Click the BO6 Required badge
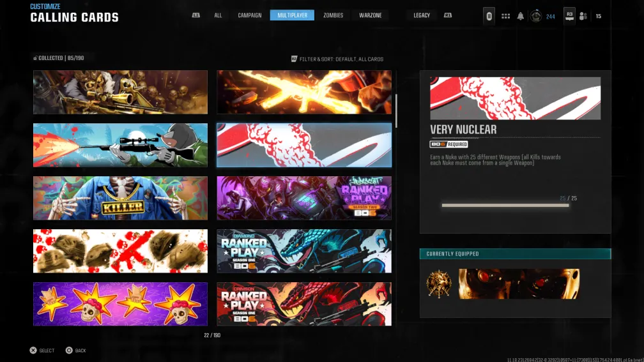Image resolution: width=644 pixels, height=362 pixels. pos(448,144)
